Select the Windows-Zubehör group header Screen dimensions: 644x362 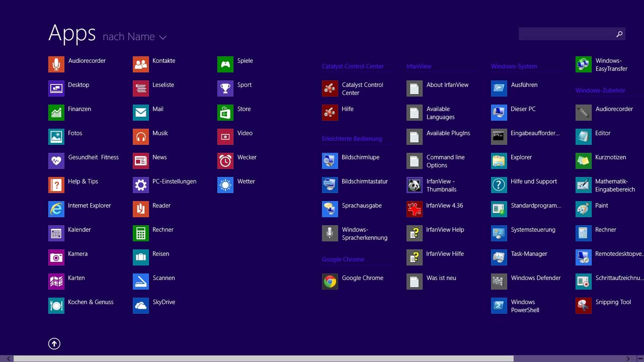[600, 90]
